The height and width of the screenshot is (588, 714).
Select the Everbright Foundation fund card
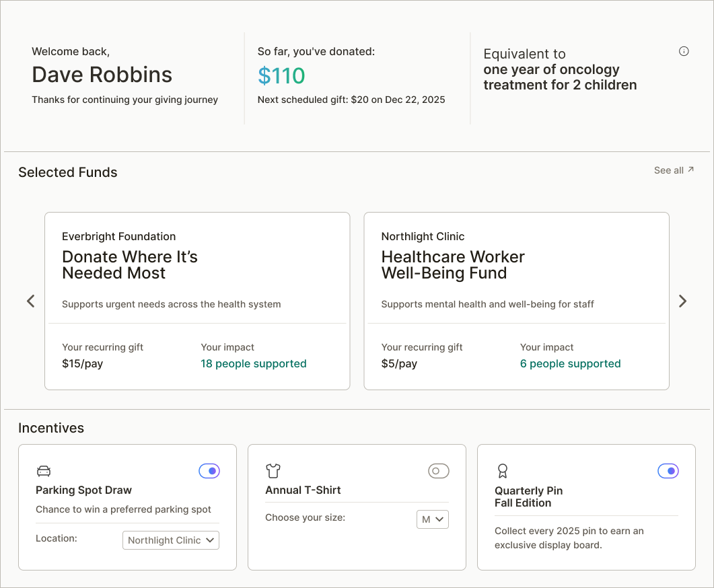tap(197, 301)
